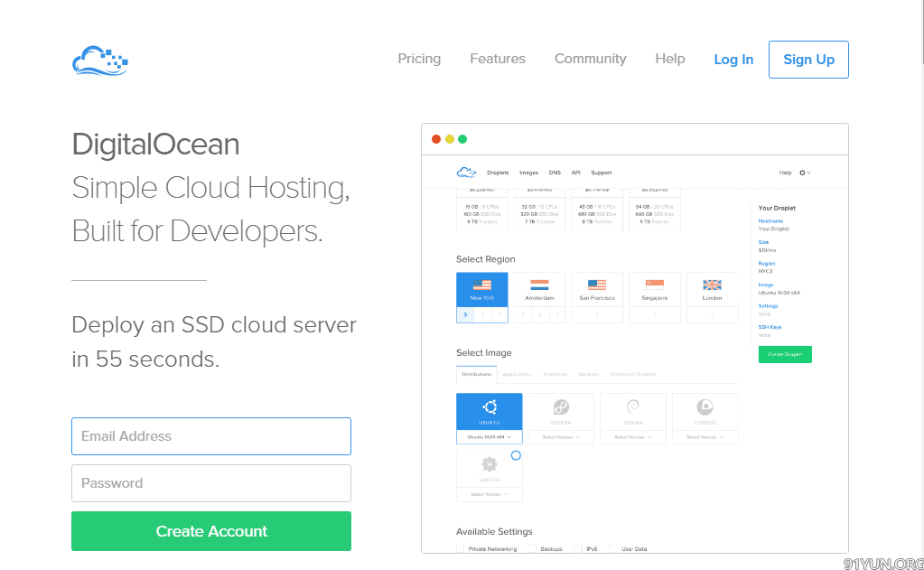
Task: Tick the Backups checkbox under Available Settings
Action: (x=532, y=549)
